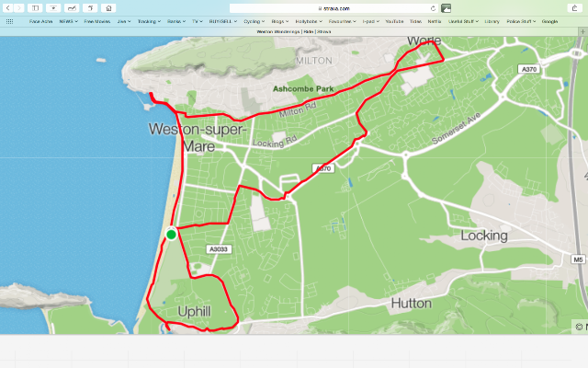This screenshot has width=588, height=368.
Task: Go back to the previous page
Action: point(8,8)
